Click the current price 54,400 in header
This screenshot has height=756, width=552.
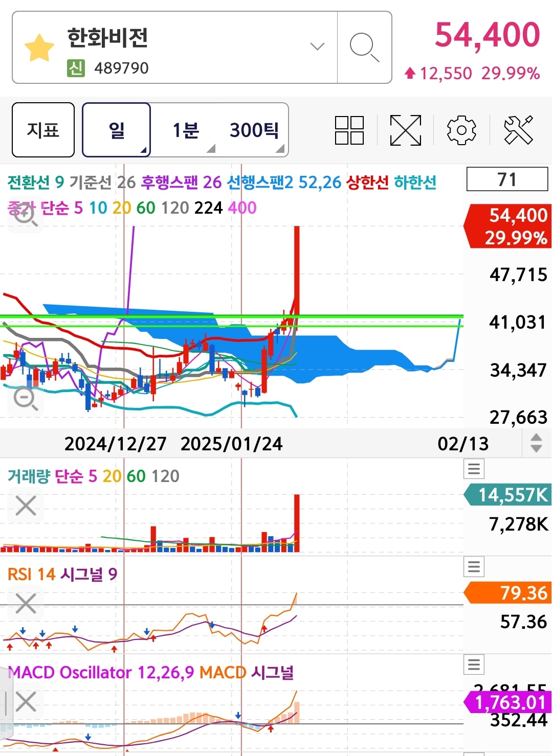487,35
